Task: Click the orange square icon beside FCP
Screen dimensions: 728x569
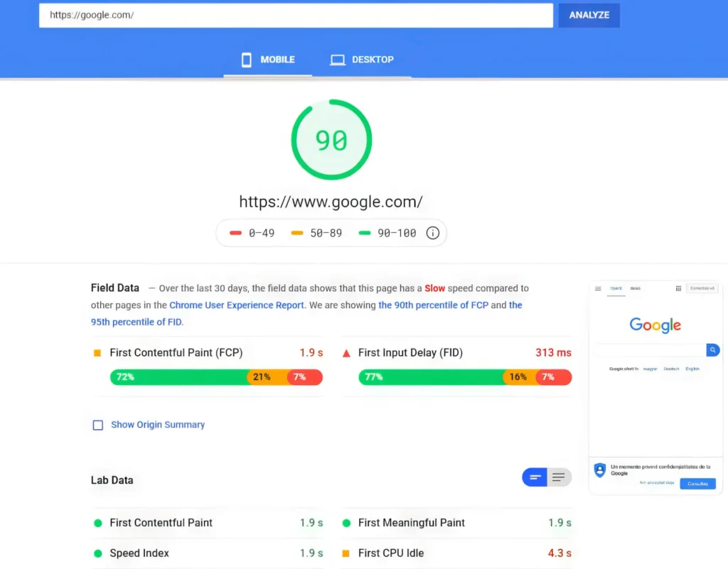Action: (97, 353)
